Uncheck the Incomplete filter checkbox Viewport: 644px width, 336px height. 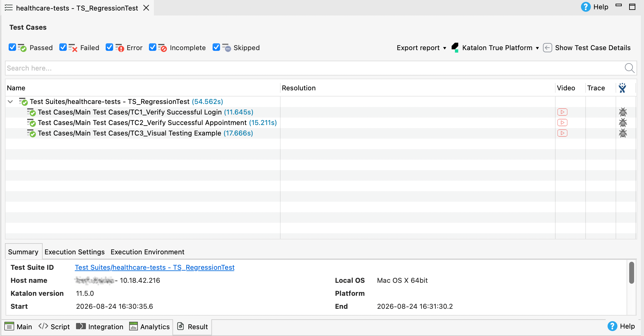pyautogui.click(x=153, y=47)
